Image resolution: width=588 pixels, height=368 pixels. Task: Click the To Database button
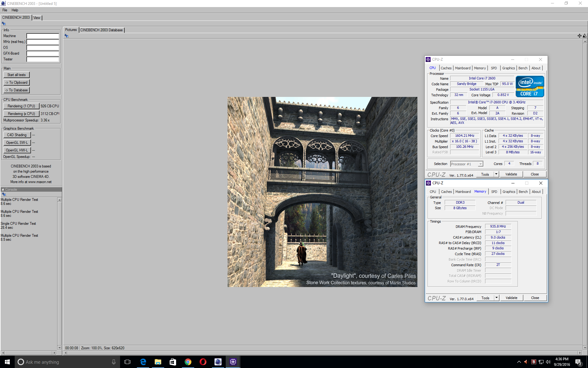pos(17,90)
